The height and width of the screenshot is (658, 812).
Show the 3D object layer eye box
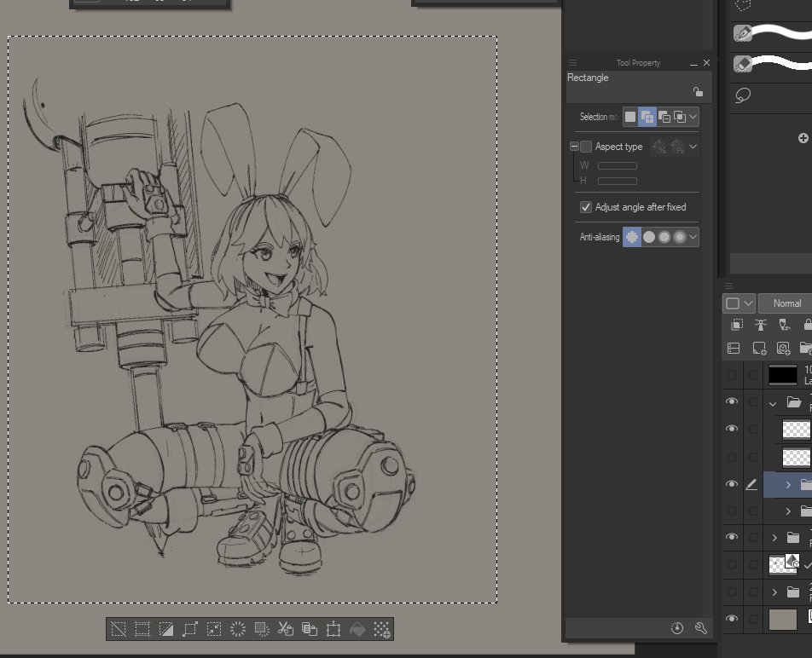(732, 564)
